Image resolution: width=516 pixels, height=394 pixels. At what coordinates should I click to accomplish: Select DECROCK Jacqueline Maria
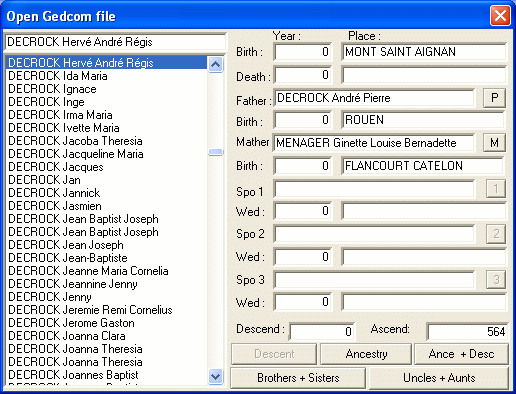pos(107,154)
